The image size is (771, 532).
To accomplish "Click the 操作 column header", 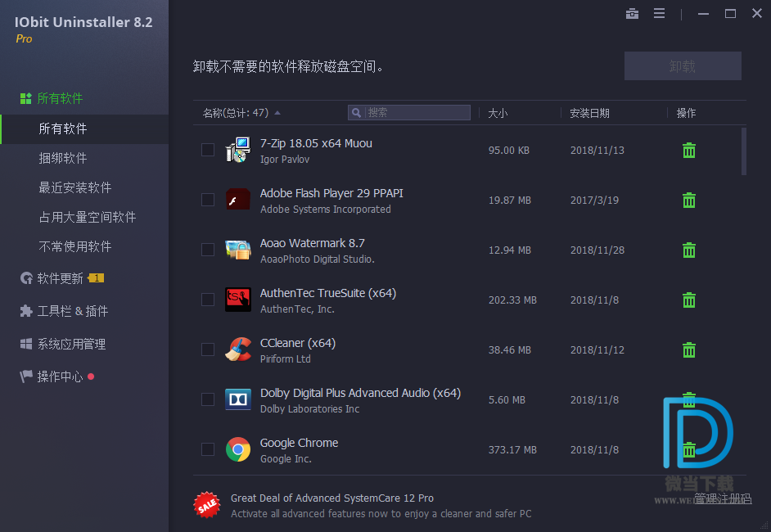I will (686, 113).
